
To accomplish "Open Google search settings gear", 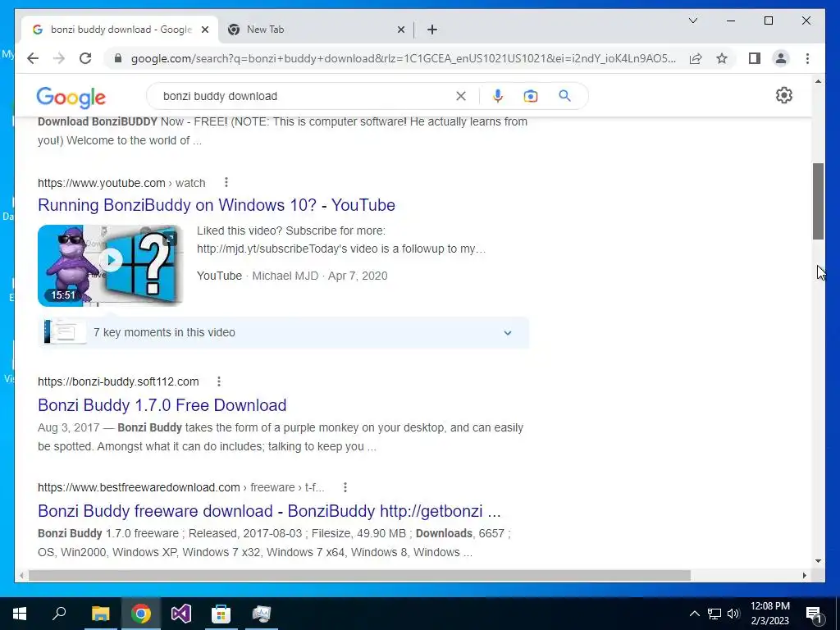I will click(x=783, y=95).
